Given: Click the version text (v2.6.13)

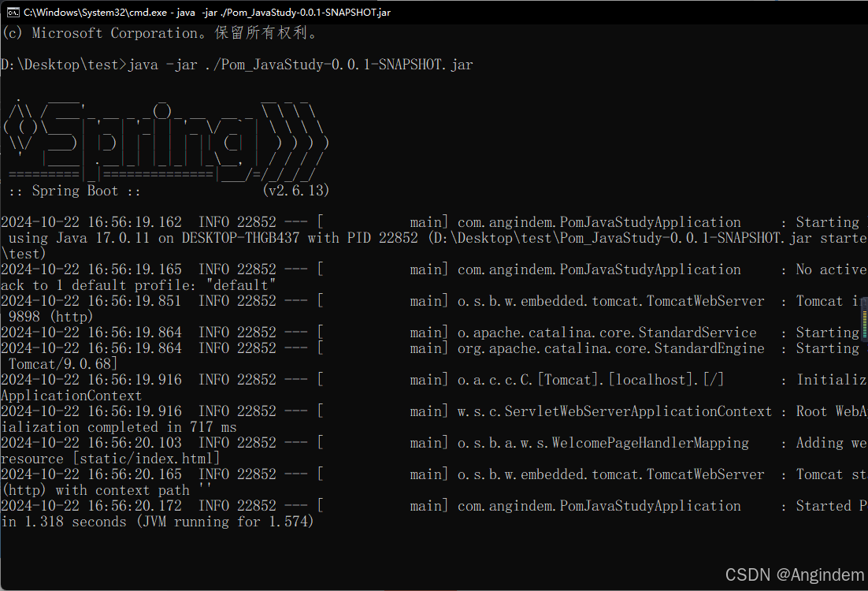Looking at the screenshot, I should pos(296,191).
